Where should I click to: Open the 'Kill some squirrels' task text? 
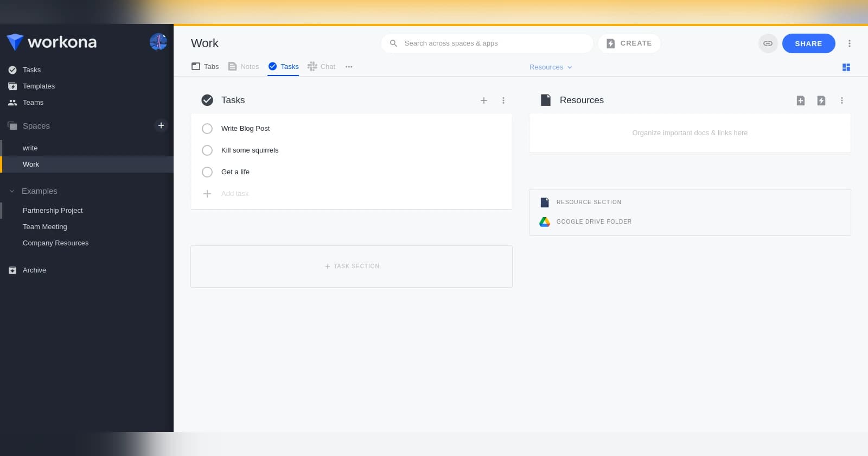tap(250, 150)
